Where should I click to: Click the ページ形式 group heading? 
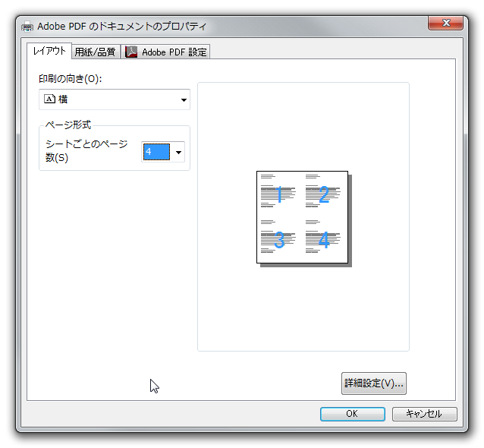[68, 125]
